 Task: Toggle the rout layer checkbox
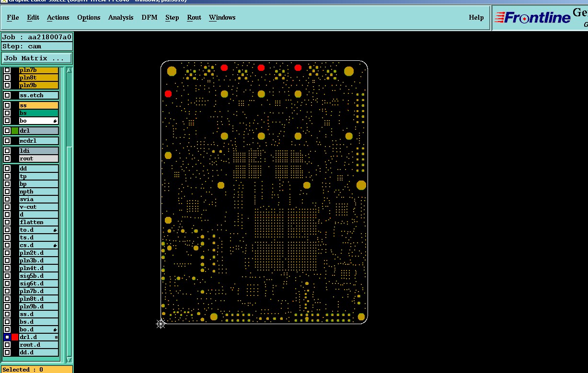(7, 158)
